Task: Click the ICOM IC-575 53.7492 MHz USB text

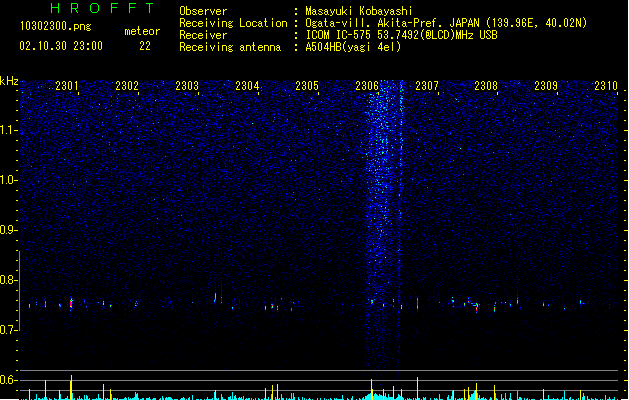Action: (402, 35)
